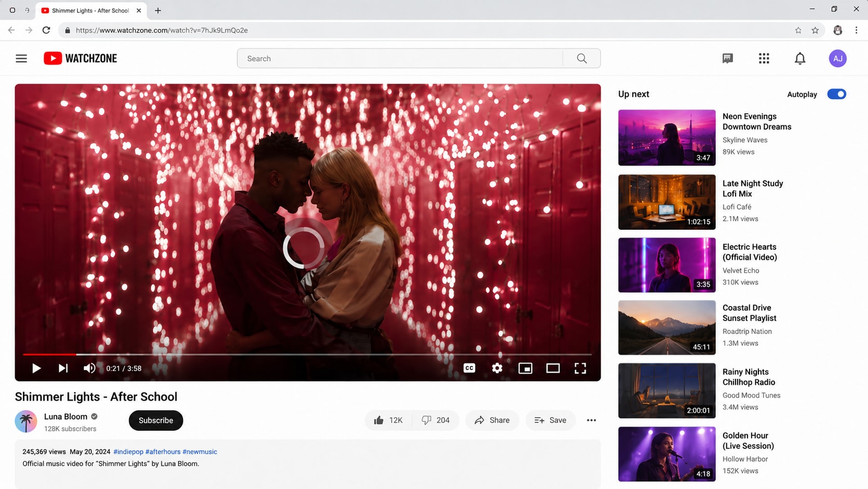868x489 pixels.
Task: Open the notifications bell
Action: tap(800, 58)
